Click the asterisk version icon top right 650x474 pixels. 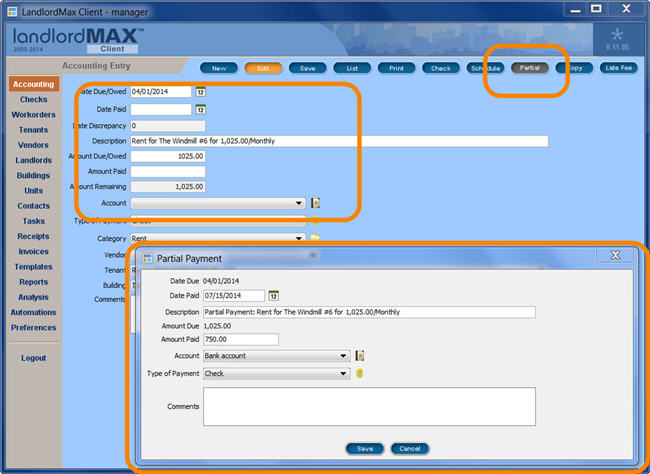click(x=617, y=34)
